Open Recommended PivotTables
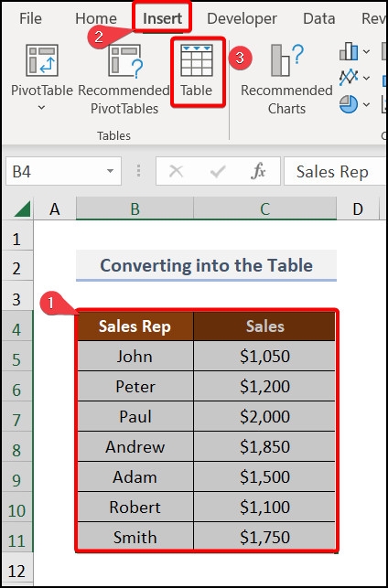 click(124, 79)
